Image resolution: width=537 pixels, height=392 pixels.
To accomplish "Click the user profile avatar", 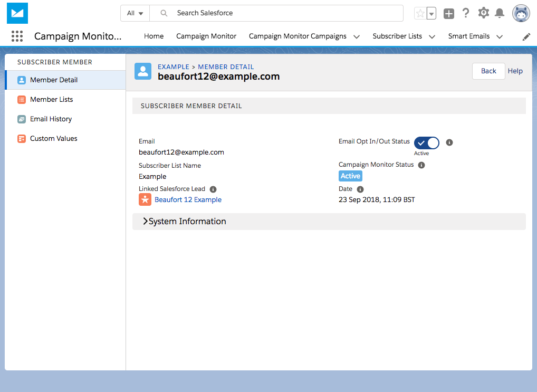I will click(x=521, y=13).
